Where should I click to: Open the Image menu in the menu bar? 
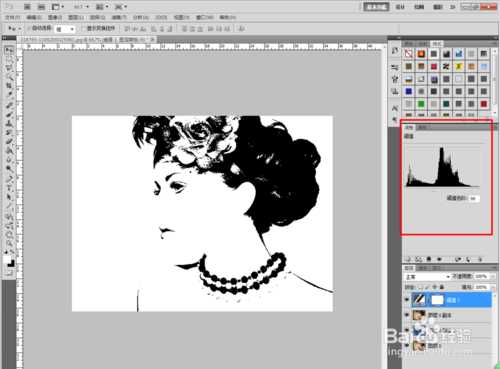point(54,17)
